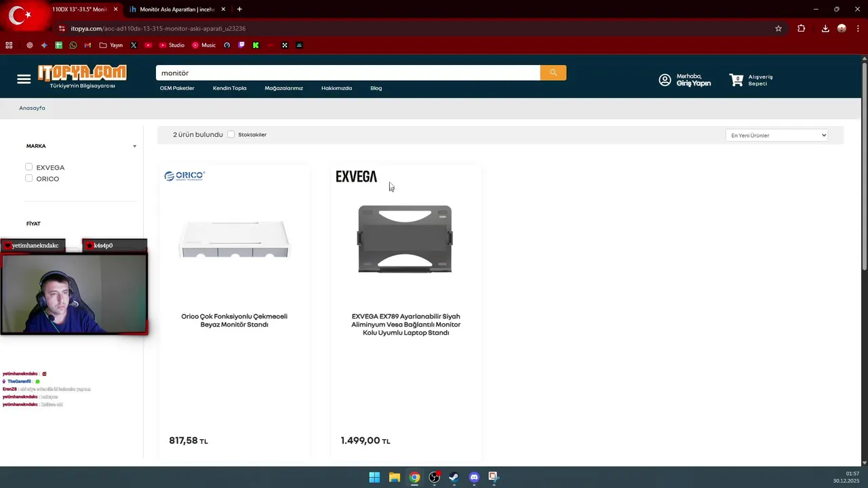Close the Monitör Askı Aparatları tab
Screen dimensions: 868x488
click(x=223, y=9)
